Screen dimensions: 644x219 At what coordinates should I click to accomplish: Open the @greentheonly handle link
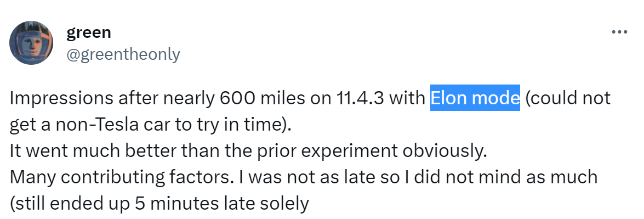123,54
